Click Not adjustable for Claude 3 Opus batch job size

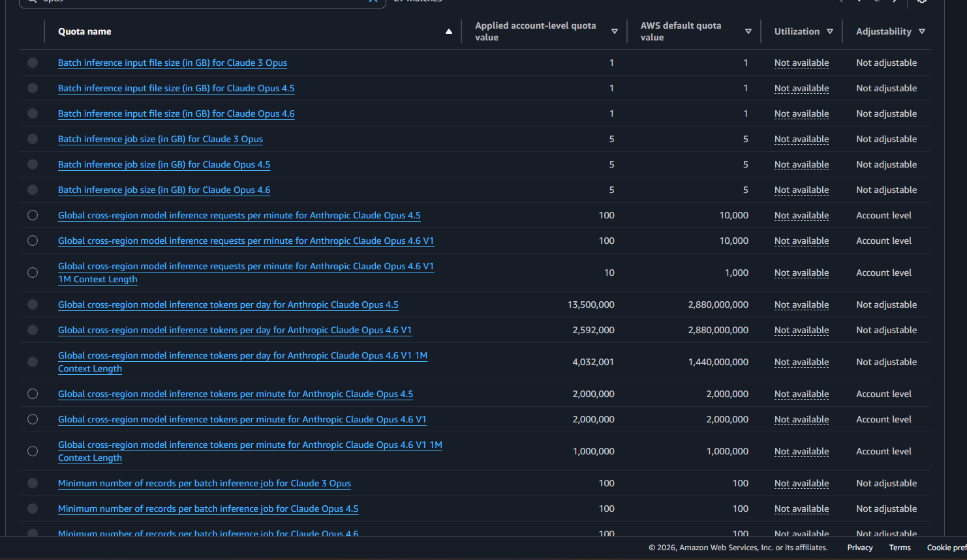click(x=886, y=139)
